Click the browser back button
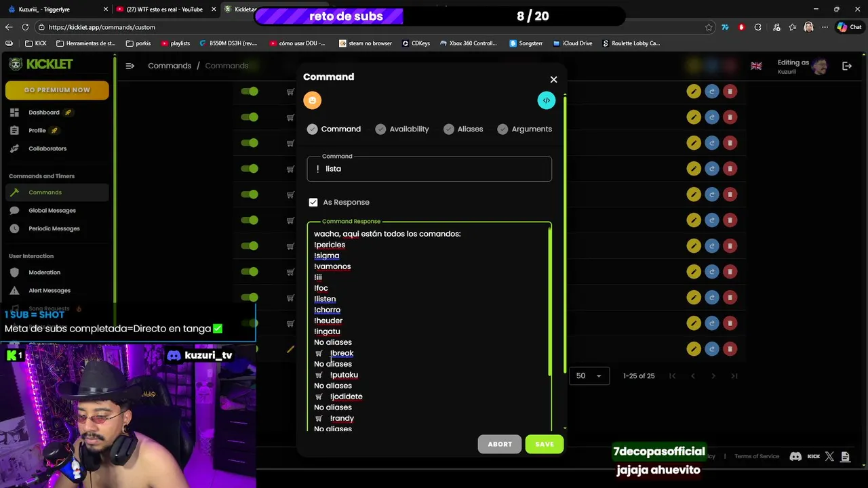This screenshot has width=868, height=488. (9, 27)
